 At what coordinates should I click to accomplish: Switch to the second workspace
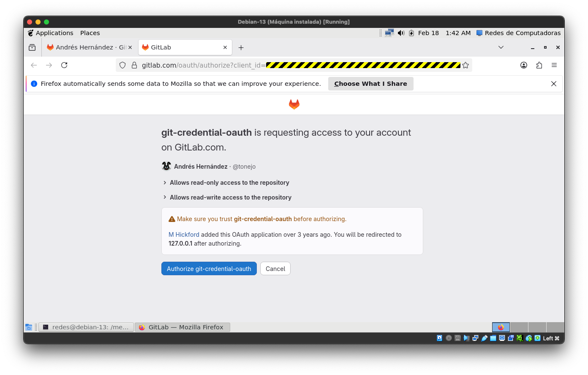point(519,327)
